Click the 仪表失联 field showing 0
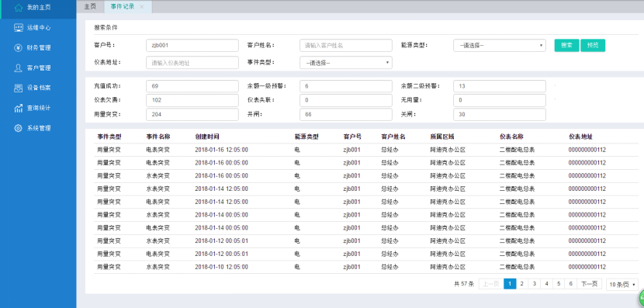This screenshot has width=644, height=308. [346, 100]
